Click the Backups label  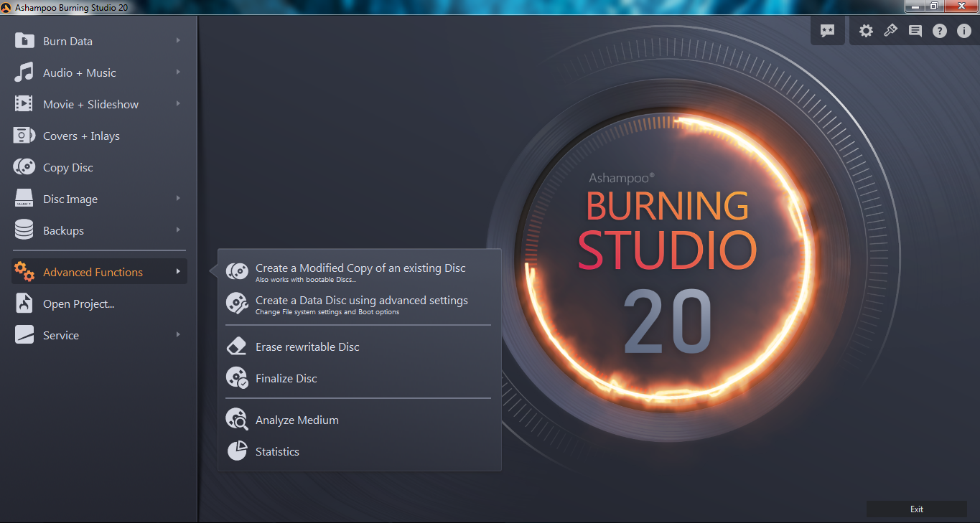(x=63, y=230)
